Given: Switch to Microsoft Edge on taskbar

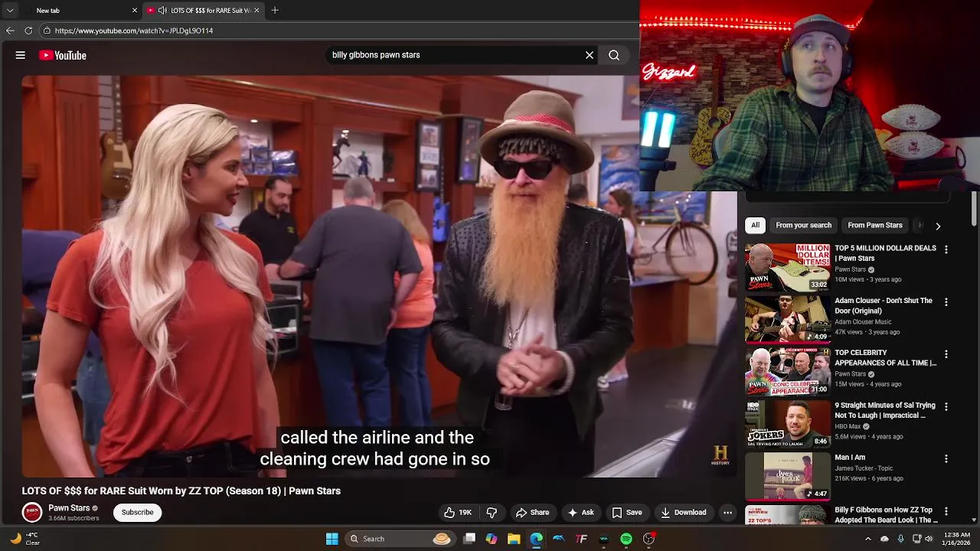Looking at the screenshot, I should click(536, 539).
